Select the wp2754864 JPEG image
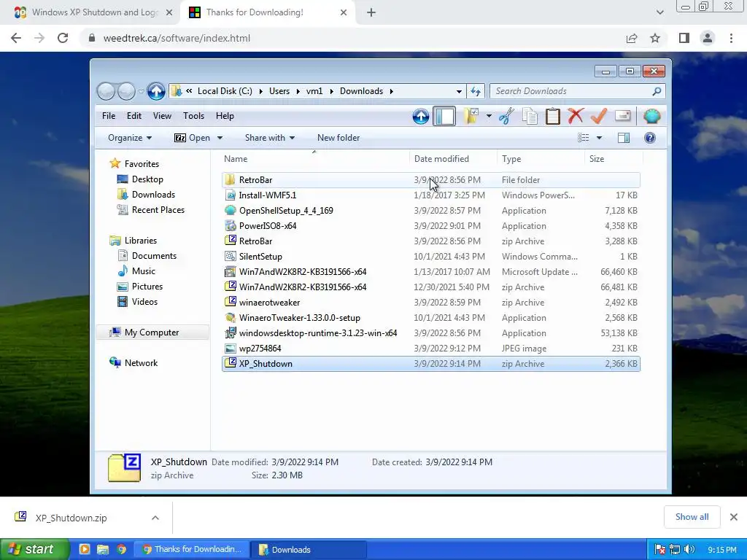Image resolution: width=747 pixels, height=560 pixels. coord(430,349)
